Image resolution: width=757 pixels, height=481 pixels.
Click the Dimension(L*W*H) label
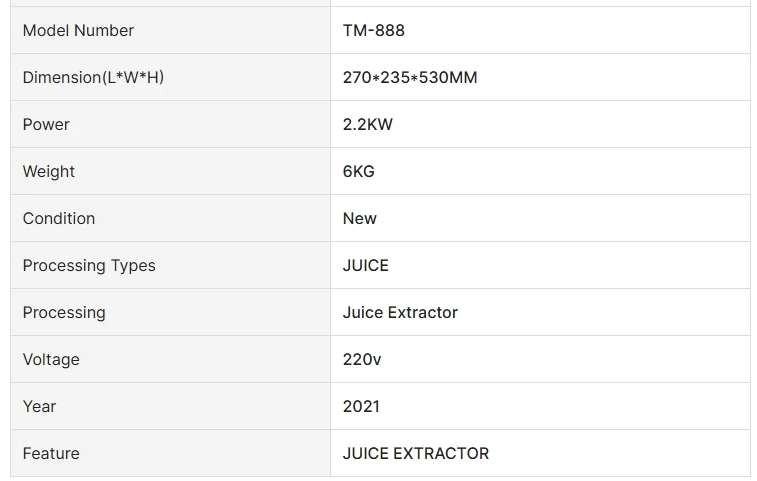tap(93, 77)
